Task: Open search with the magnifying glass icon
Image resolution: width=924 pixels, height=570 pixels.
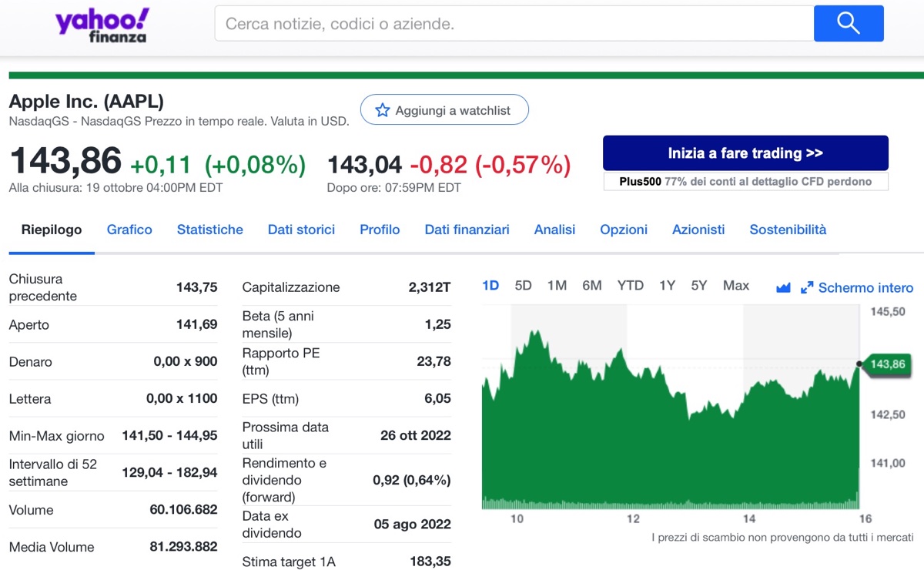Action: click(848, 23)
